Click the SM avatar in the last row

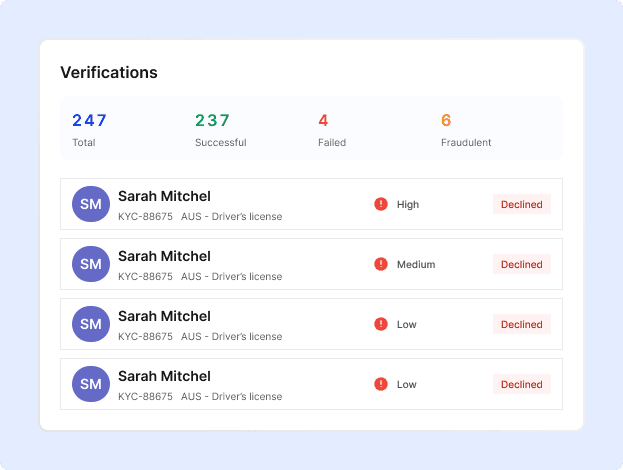(x=91, y=384)
